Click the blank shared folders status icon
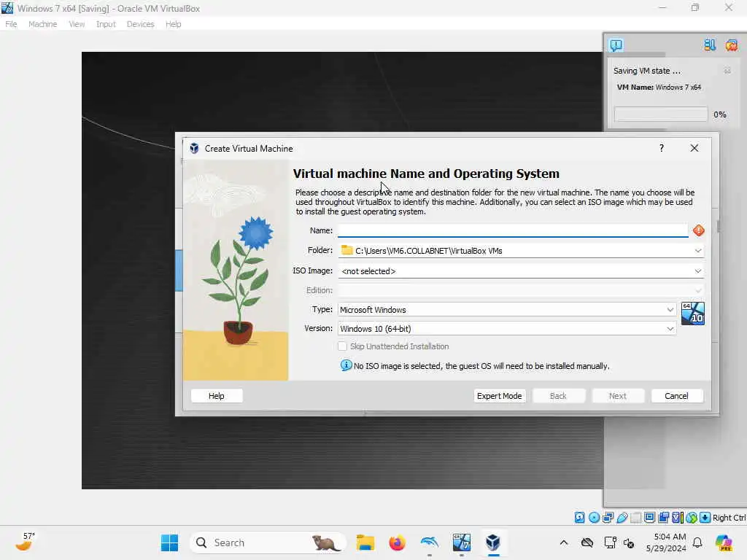This screenshot has width=747, height=560. 635,518
